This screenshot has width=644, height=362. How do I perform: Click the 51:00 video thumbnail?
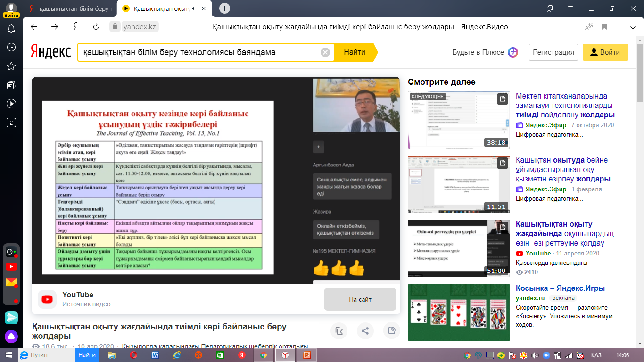[458, 248]
